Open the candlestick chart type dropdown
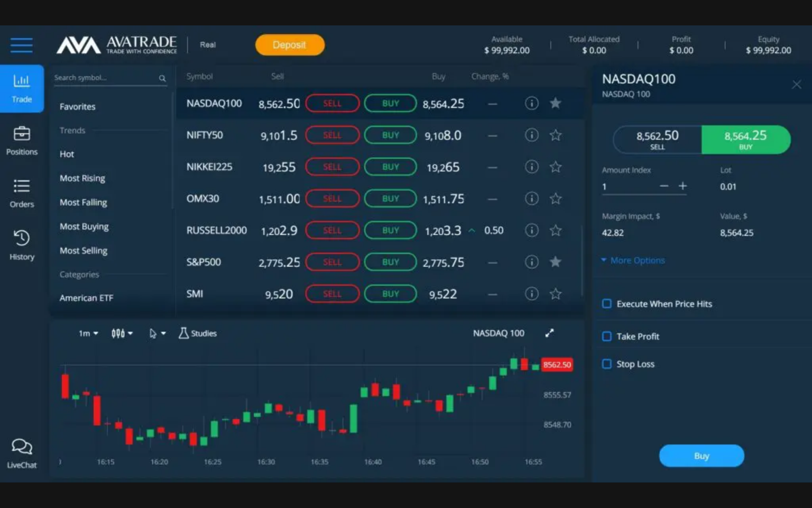This screenshot has width=812, height=508. [122, 333]
